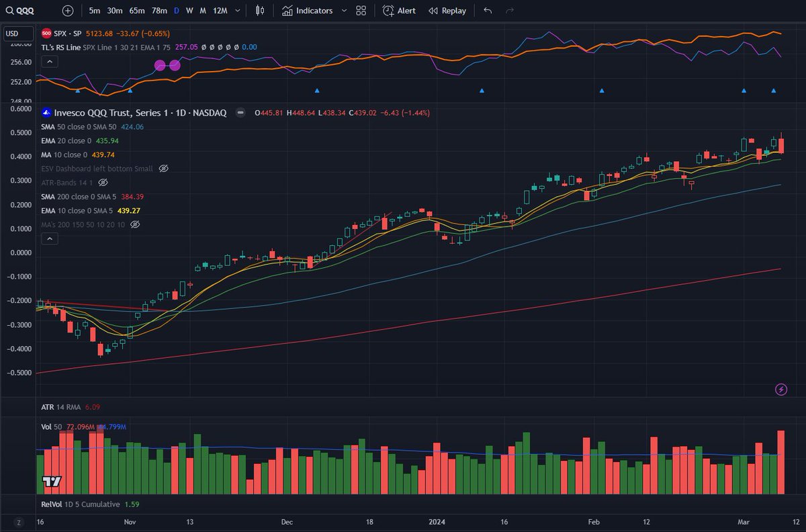Click the 257.05 RS line value
Viewport: 806px width, 532px height.
(x=186, y=47)
